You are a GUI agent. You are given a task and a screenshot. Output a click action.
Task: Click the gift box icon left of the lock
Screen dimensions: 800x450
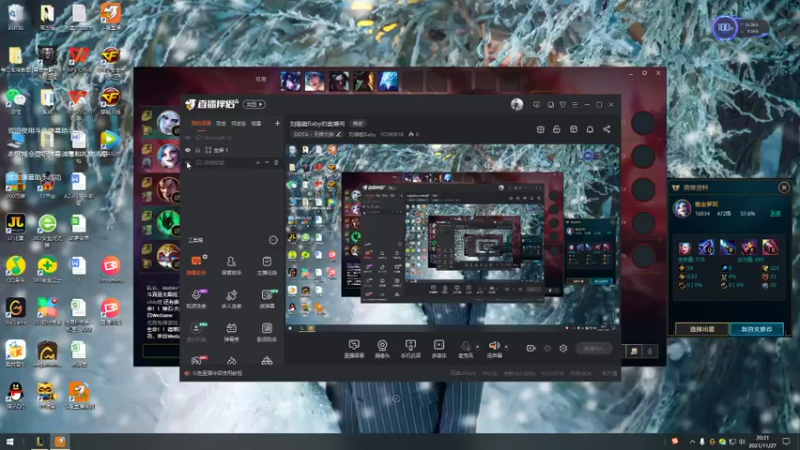[540, 130]
